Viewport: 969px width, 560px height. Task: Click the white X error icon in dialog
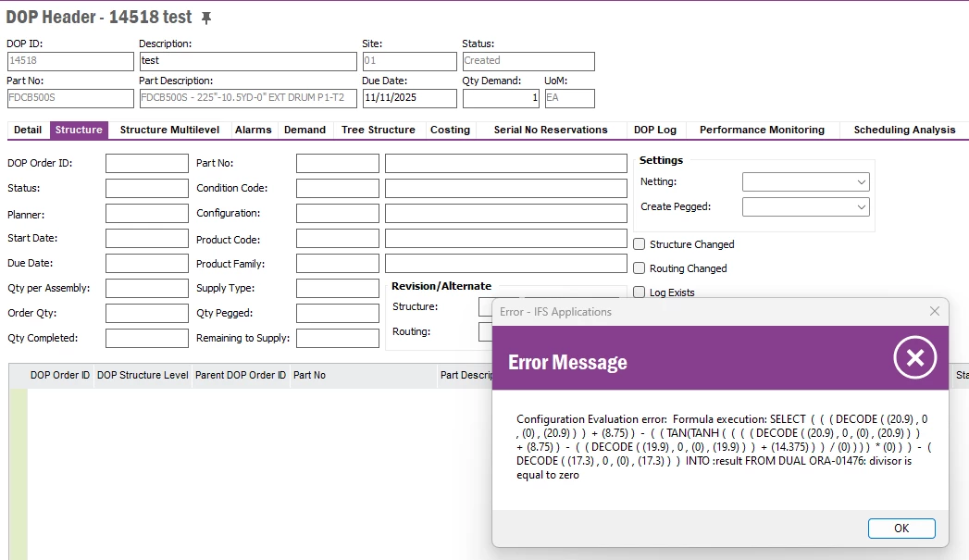click(x=914, y=357)
